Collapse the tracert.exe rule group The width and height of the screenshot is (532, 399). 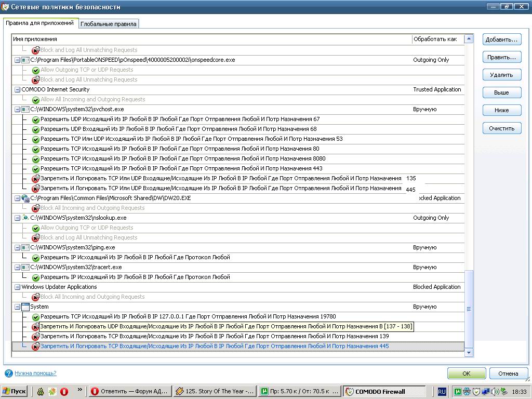17,267
